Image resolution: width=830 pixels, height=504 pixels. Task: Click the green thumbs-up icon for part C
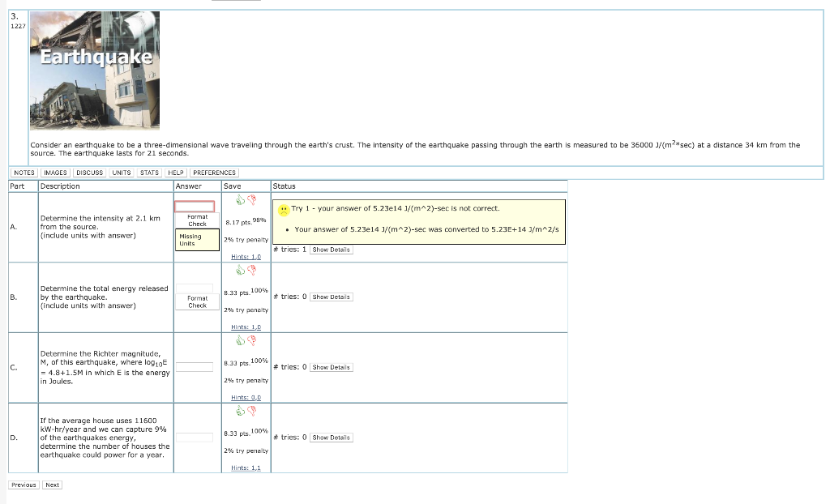pos(240,340)
